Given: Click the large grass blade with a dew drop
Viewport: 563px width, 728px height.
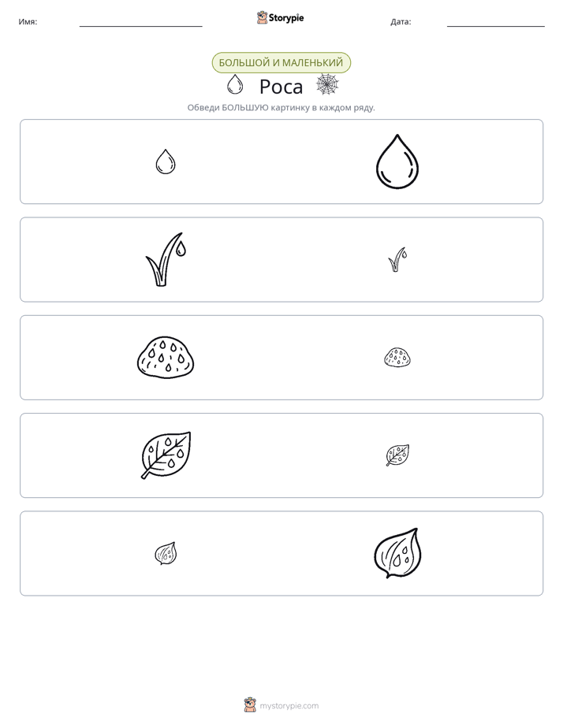Looking at the screenshot, I should tap(166, 259).
